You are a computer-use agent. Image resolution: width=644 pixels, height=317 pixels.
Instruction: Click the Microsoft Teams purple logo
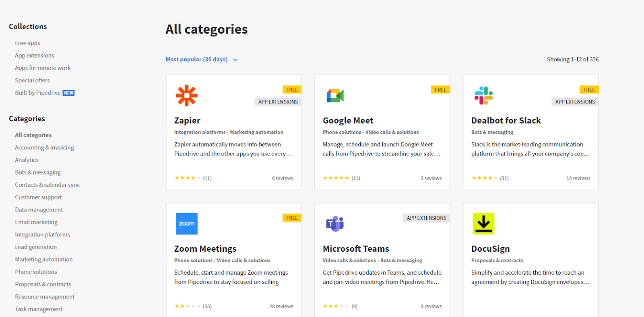[335, 224]
